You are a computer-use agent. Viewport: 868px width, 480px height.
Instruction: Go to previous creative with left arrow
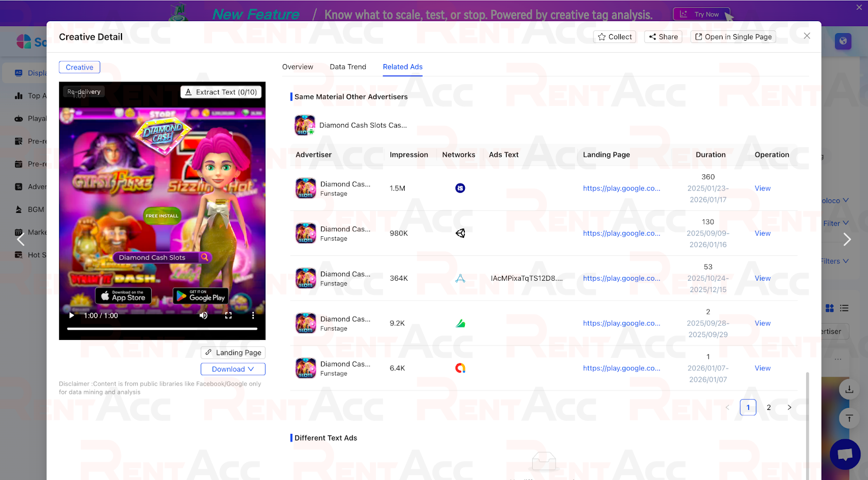click(x=21, y=239)
